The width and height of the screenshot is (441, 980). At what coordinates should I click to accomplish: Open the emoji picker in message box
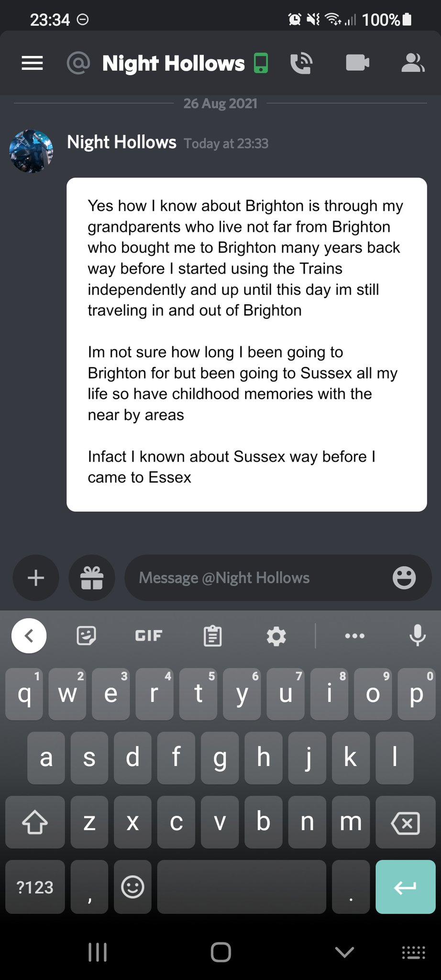point(404,578)
